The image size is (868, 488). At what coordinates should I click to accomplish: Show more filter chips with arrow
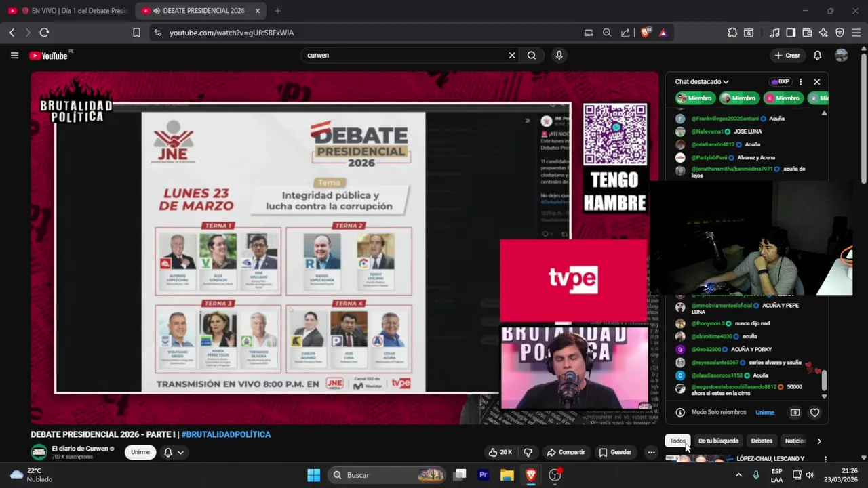tap(818, 441)
